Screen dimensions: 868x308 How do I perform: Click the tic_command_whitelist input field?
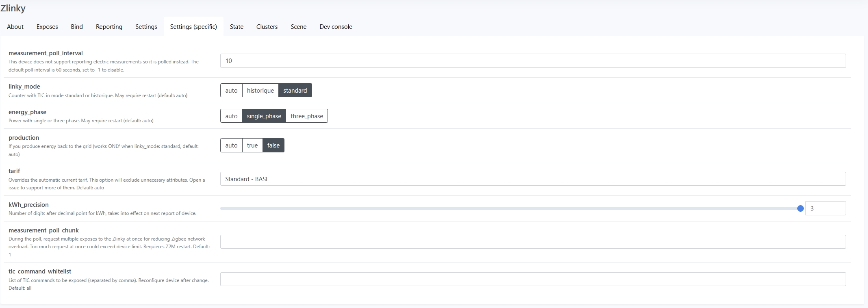click(x=533, y=279)
